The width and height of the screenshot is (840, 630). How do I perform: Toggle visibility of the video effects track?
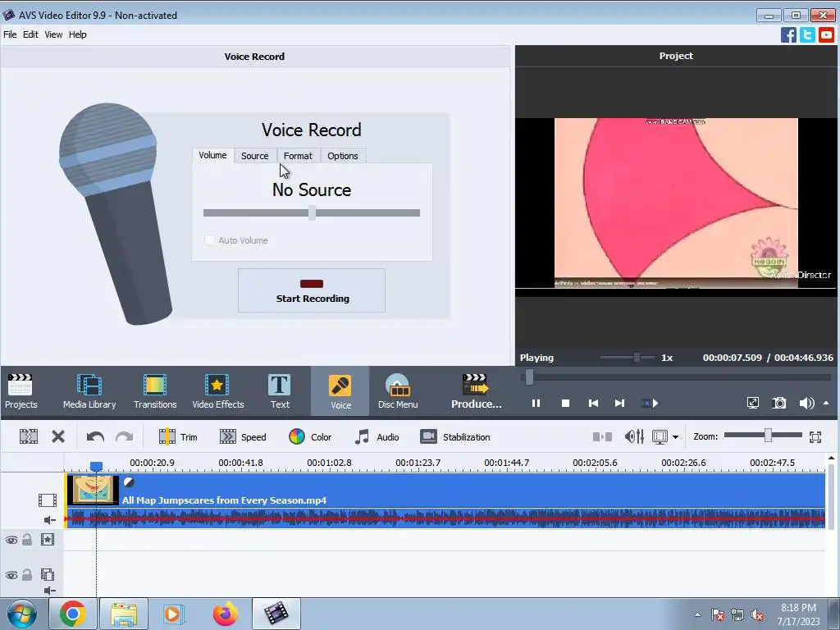(x=11, y=540)
